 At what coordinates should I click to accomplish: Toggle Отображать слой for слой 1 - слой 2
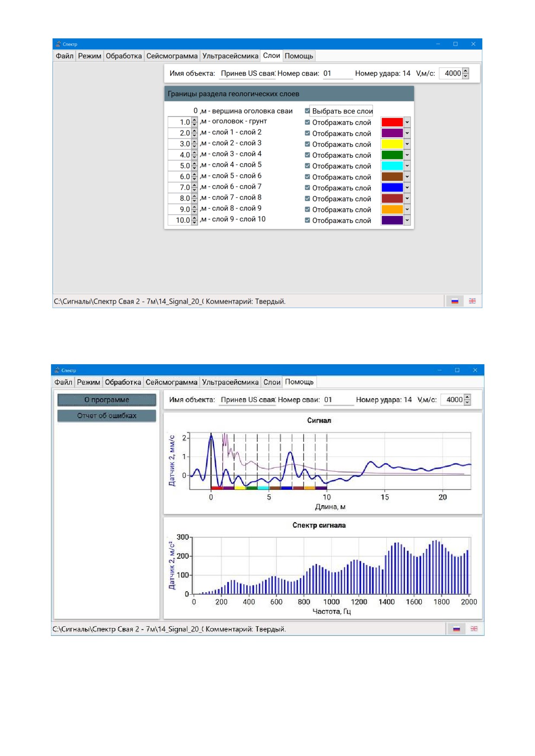pos(307,133)
